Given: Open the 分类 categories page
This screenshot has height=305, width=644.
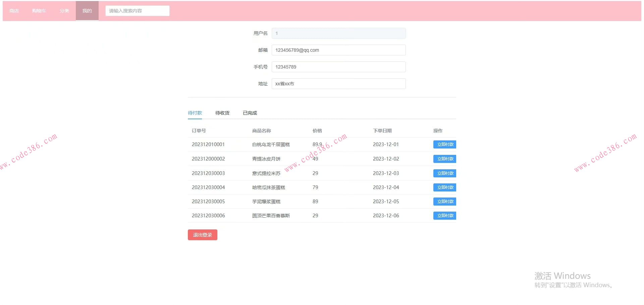Looking at the screenshot, I should click(x=64, y=10).
